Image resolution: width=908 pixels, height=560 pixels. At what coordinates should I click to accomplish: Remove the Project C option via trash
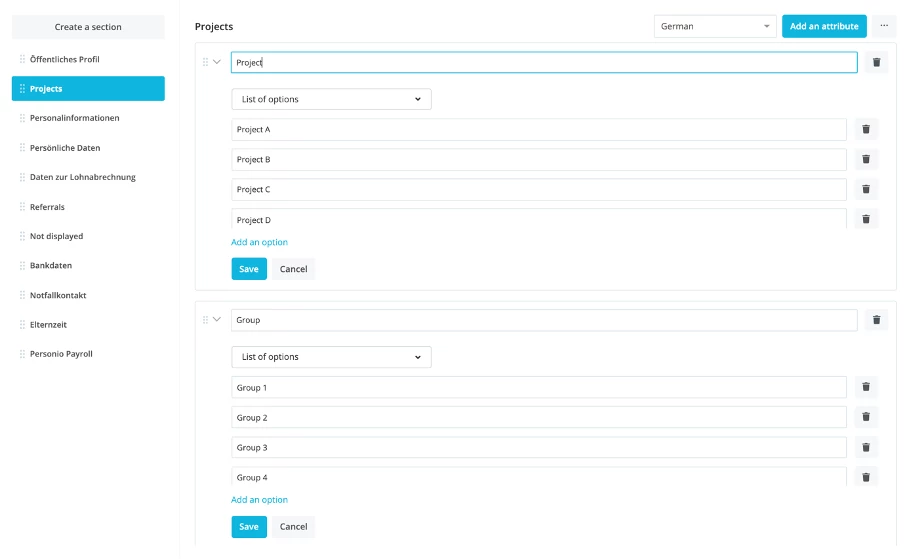(866, 189)
